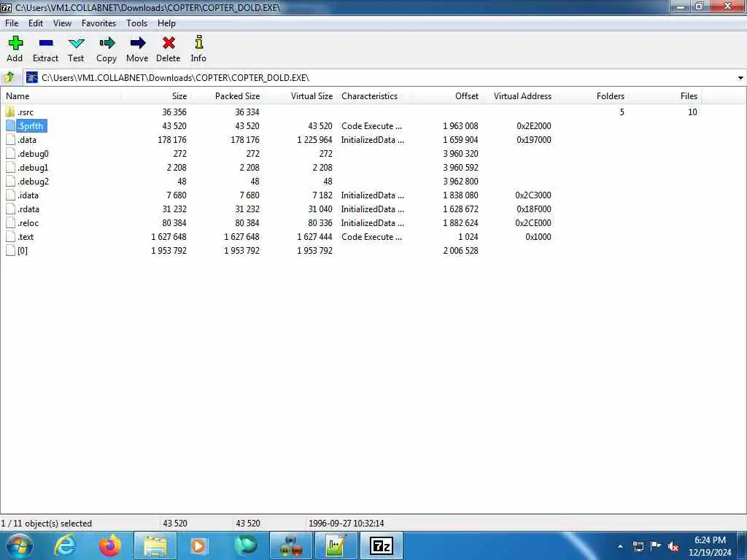Select the .rdata entry
Viewport: 747px width, 560px height.
28,209
